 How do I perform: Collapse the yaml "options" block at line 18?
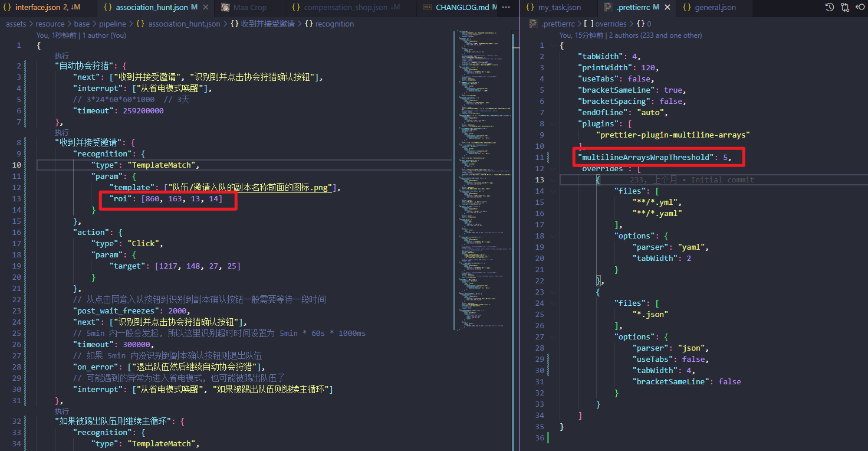coord(553,236)
